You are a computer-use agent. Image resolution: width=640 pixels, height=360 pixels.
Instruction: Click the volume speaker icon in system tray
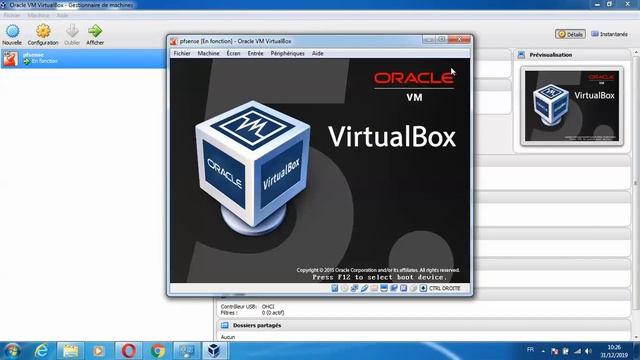coord(588,351)
